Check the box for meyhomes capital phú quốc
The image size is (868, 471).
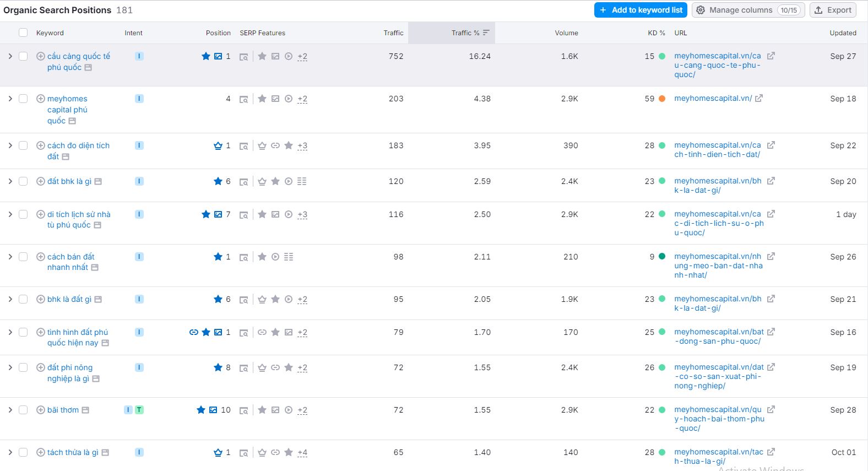[x=23, y=99]
